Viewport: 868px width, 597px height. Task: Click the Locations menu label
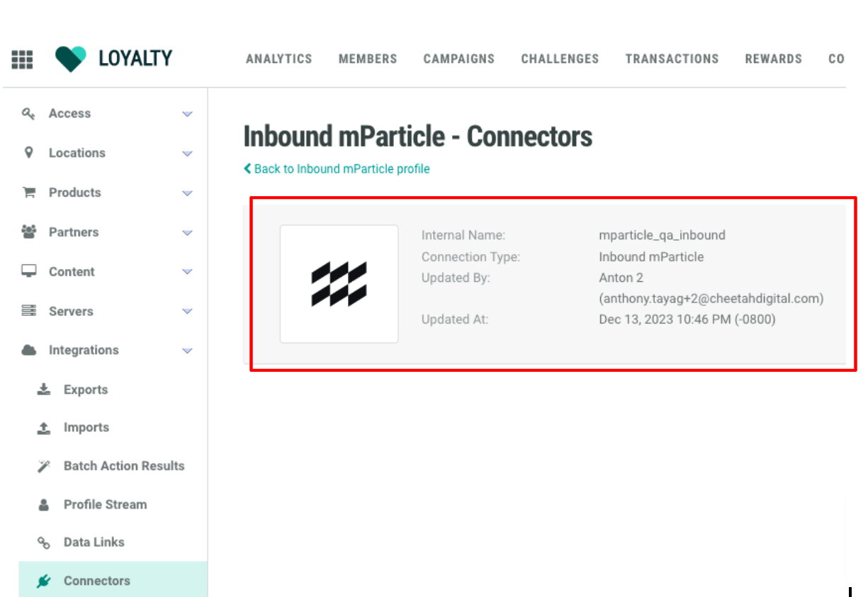coord(77,153)
